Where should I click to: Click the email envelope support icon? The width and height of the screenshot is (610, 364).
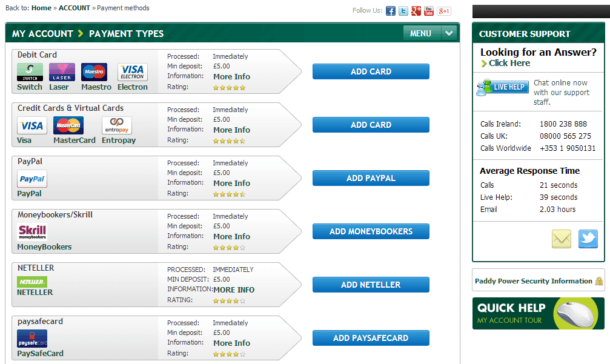point(562,239)
